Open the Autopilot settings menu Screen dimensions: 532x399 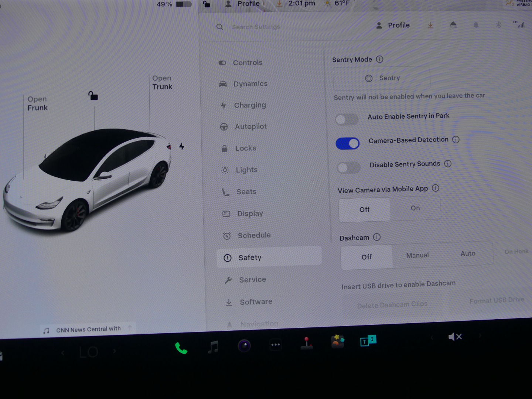click(250, 127)
